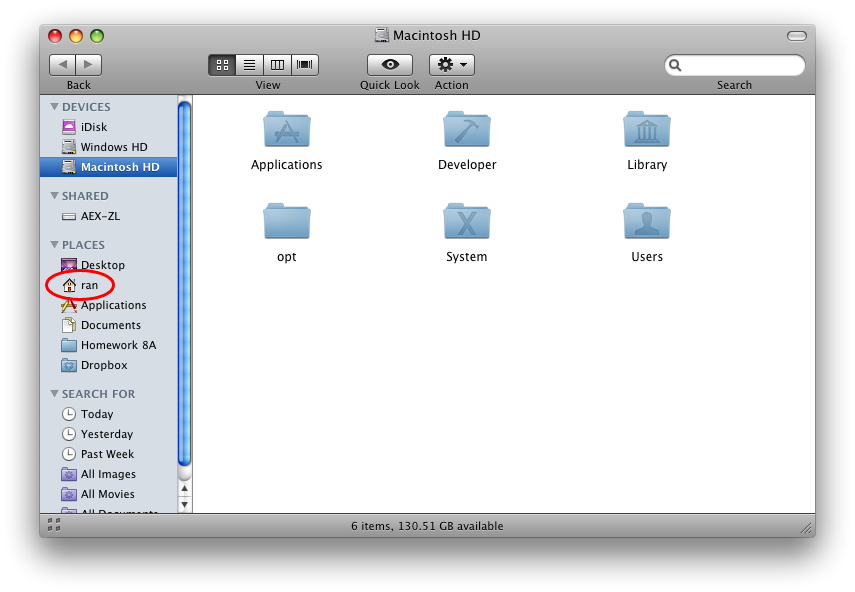Select the Developer folder icon
The image size is (855, 592).
click(x=467, y=130)
